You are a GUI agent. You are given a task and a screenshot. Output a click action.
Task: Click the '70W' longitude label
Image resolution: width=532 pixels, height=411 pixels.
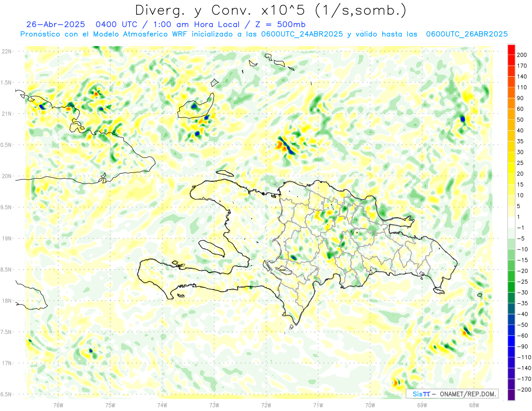point(370,405)
